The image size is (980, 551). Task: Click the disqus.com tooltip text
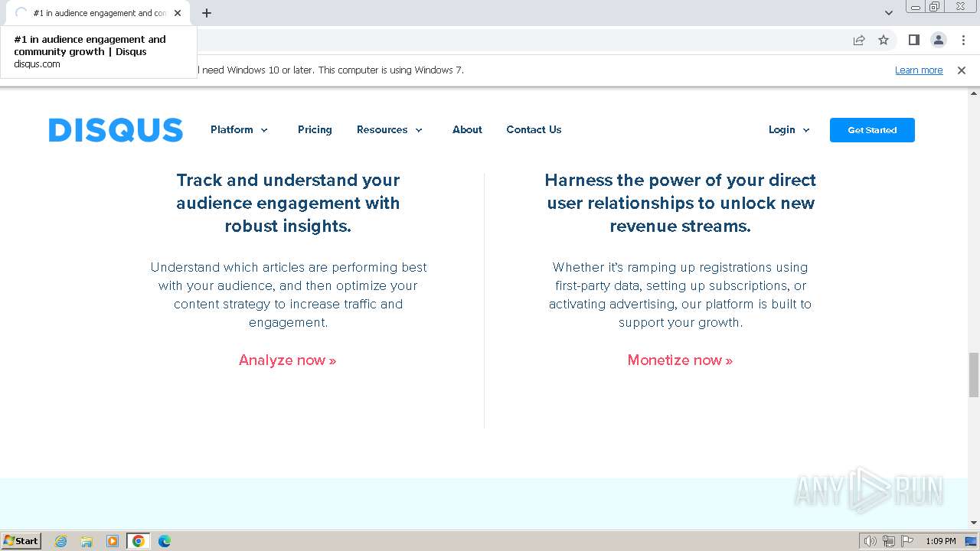click(37, 64)
